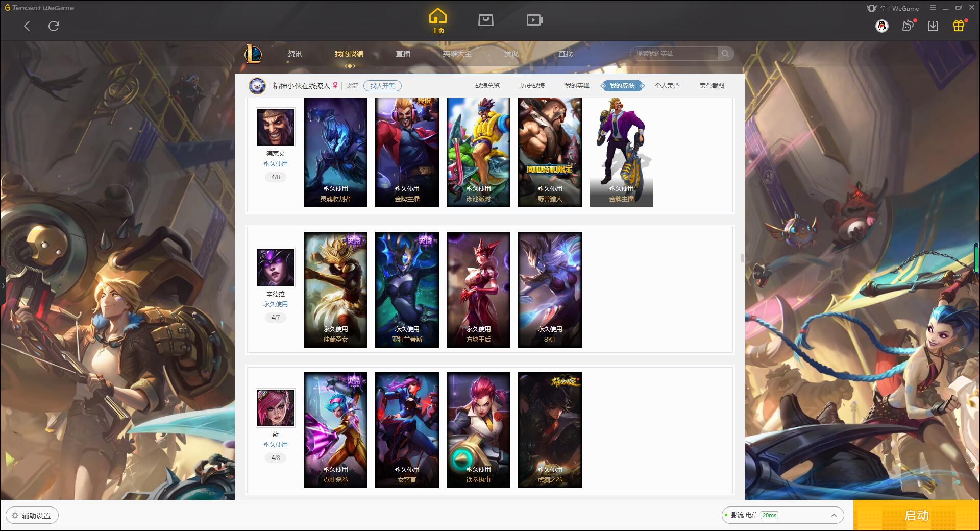The width and height of the screenshot is (980, 531).
Task: Open the 女警官 skin card
Action: (x=407, y=430)
